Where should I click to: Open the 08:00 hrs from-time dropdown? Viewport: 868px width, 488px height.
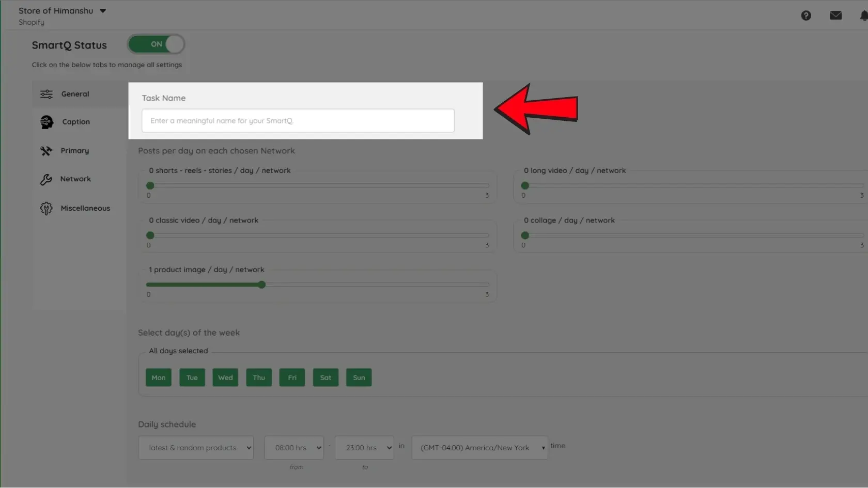pos(294,448)
